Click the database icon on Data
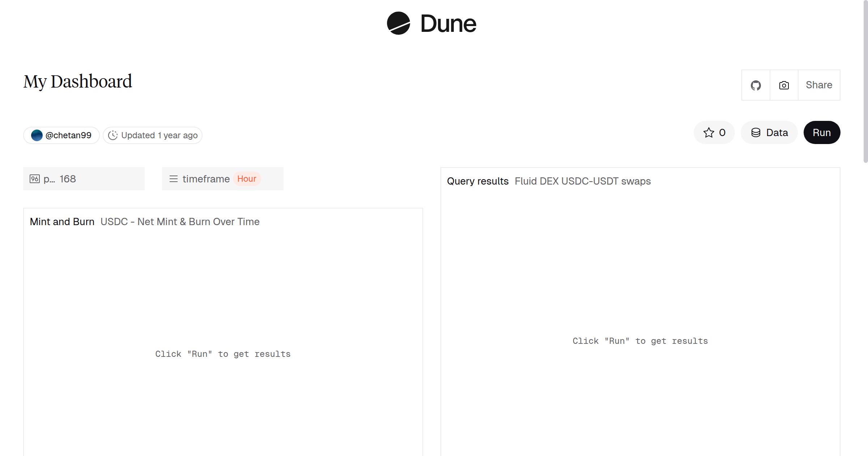 click(x=756, y=133)
